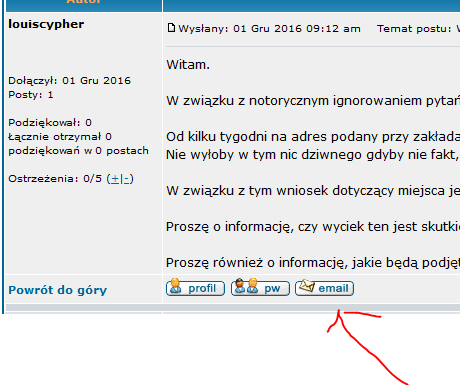
Task: Click the text "Łącznie otrzymał 0"
Action: (x=60, y=137)
